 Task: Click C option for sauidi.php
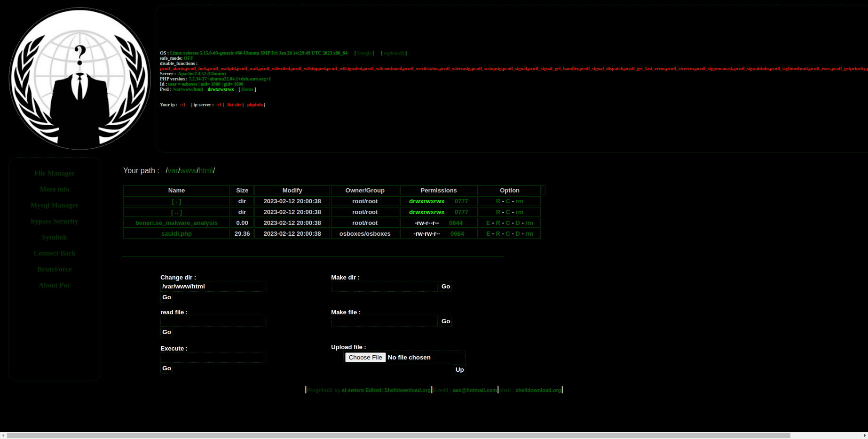508,234
